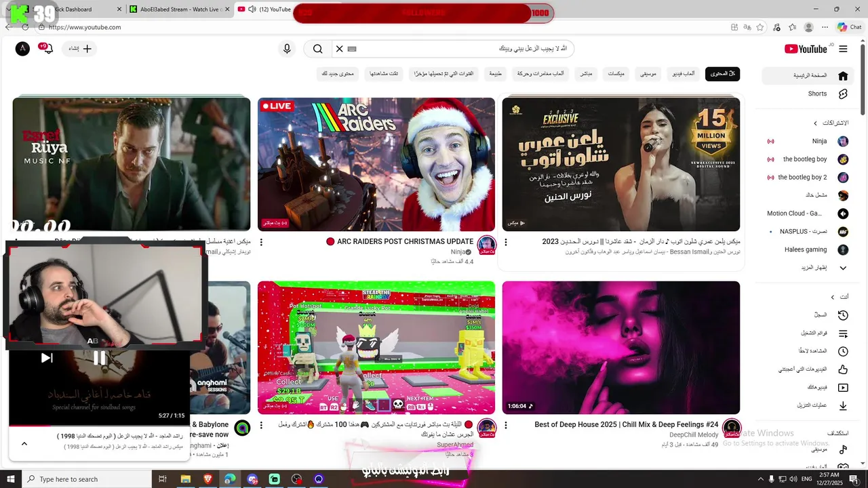Open File Explorer from the taskbar
Viewport: 868px width, 488px height.
point(185,479)
